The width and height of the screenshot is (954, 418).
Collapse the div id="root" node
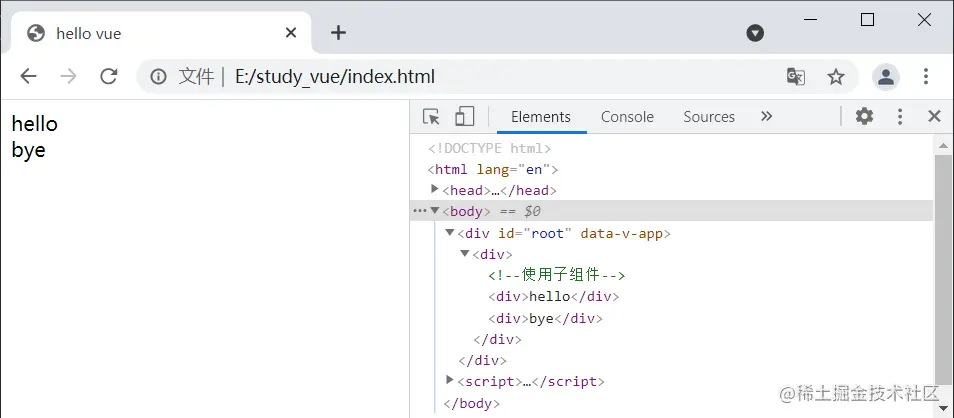click(450, 232)
